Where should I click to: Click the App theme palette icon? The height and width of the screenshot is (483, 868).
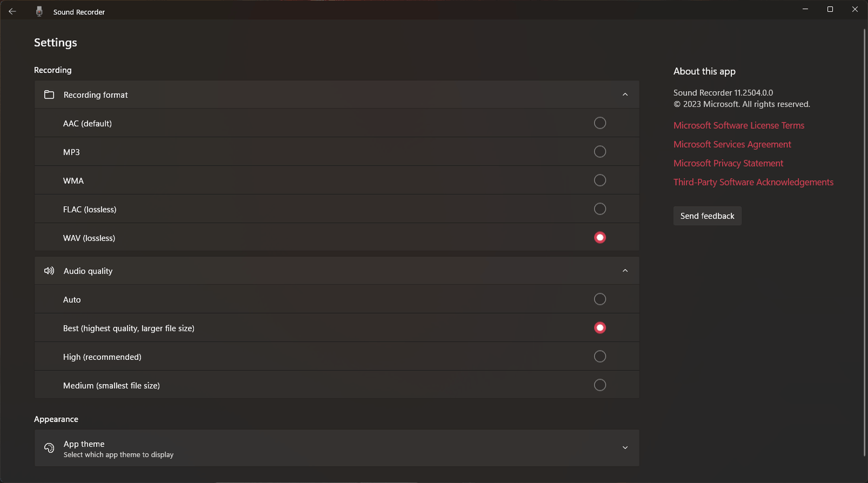click(x=49, y=448)
